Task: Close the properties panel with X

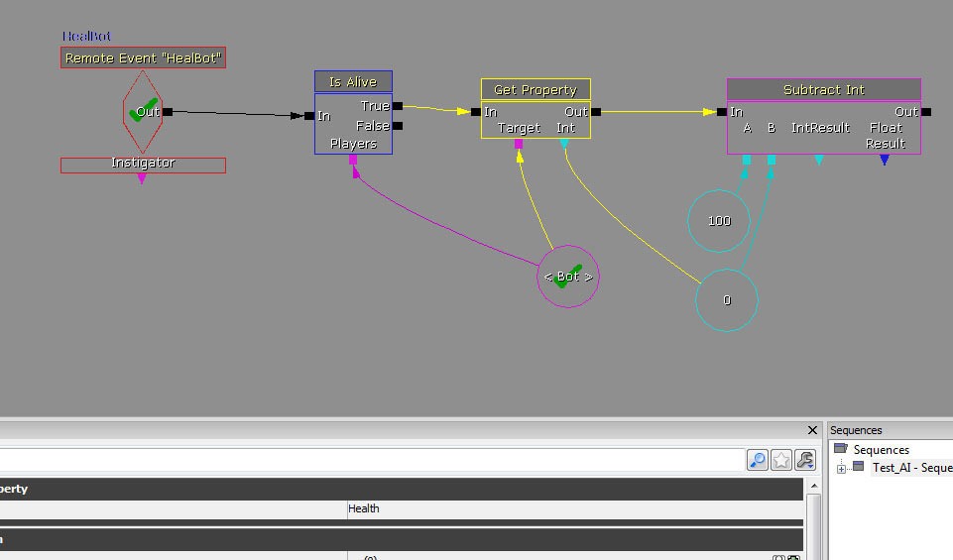Action: [x=812, y=430]
